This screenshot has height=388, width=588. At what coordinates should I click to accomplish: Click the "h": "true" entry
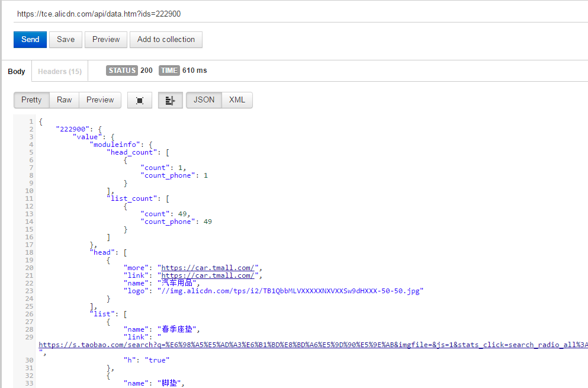[x=147, y=360]
